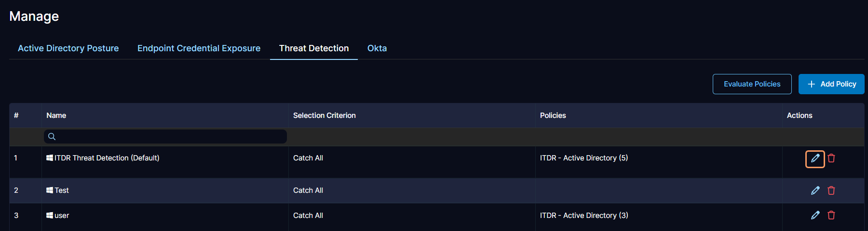Viewport: 868px width, 231px height.
Task: Click the Name column header
Action: [x=56, y=115]
